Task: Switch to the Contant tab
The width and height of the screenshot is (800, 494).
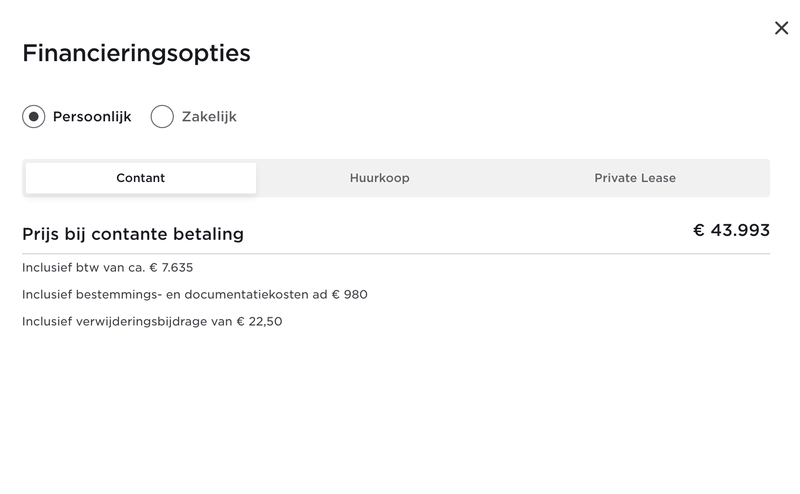Action: click(x=141, y=178)
